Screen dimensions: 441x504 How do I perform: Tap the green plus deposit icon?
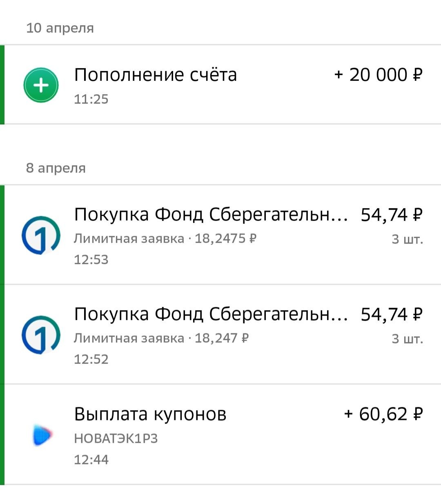41,85
